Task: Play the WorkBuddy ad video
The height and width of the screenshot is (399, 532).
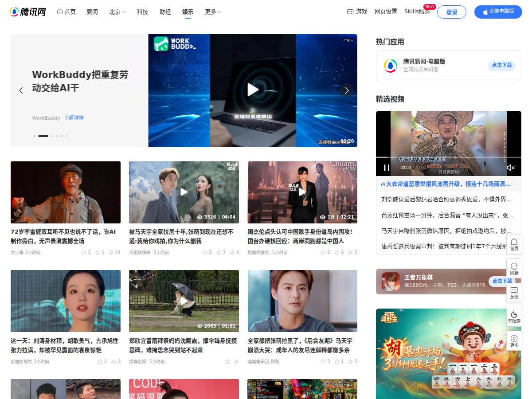Action: click(x=253, y=90)
